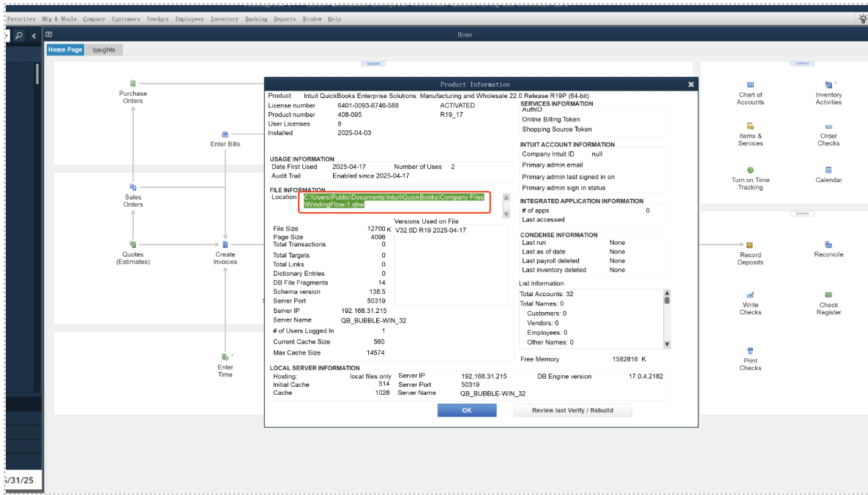
Task: Click the Company section label on Home
Action: 802,64
